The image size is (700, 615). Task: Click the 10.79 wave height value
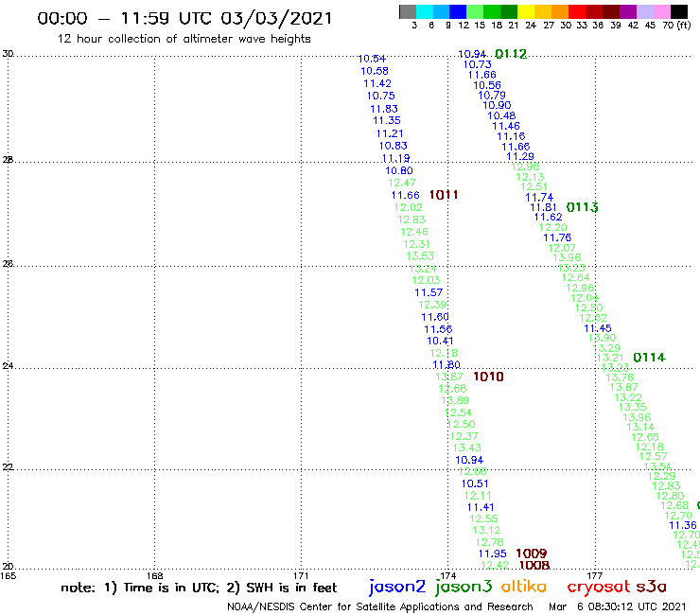click(492, 96)
